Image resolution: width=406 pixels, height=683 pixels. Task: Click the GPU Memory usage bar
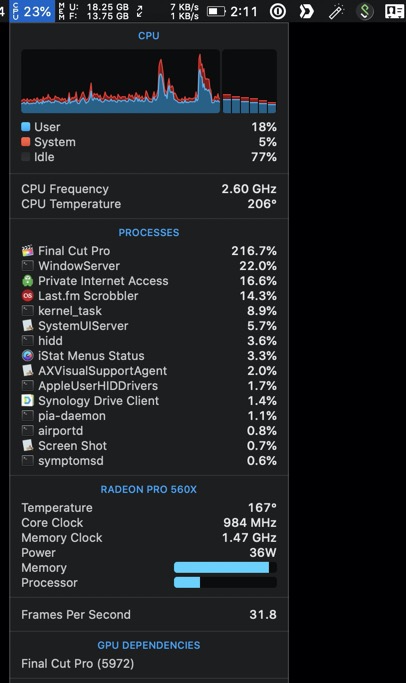225,567
